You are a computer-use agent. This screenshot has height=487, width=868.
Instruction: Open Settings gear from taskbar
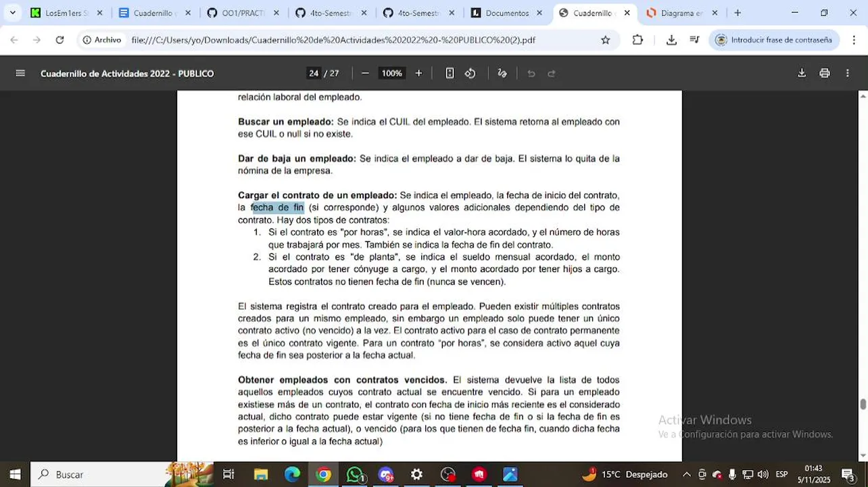click(x=416, y=474)
